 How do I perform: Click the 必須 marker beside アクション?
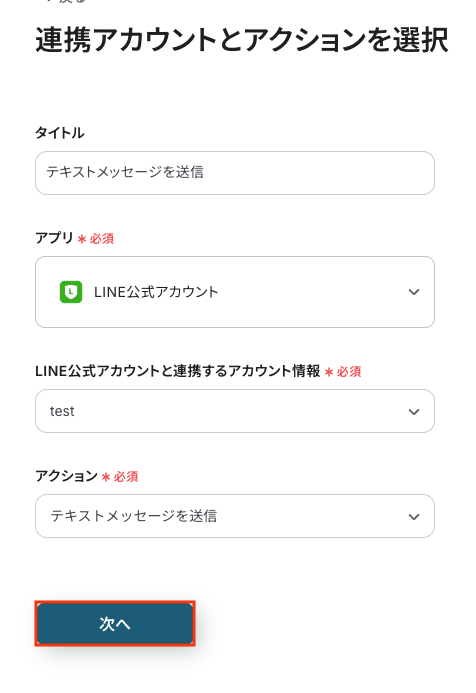tap(126, 476)
